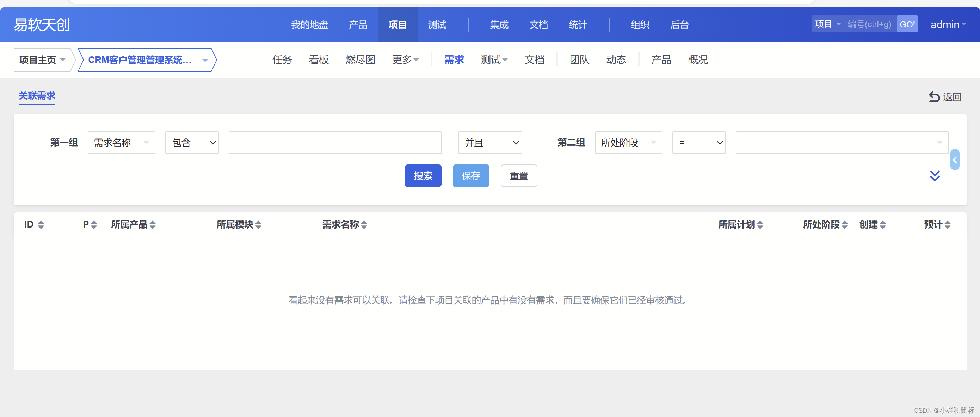Go to 我的地盘 in top navigation

(x=309, y=25)
